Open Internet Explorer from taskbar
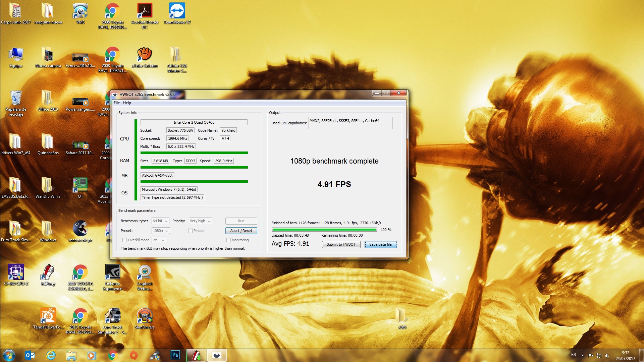The width and height of the screenshot is (644, 362). [x=51, y=355]
